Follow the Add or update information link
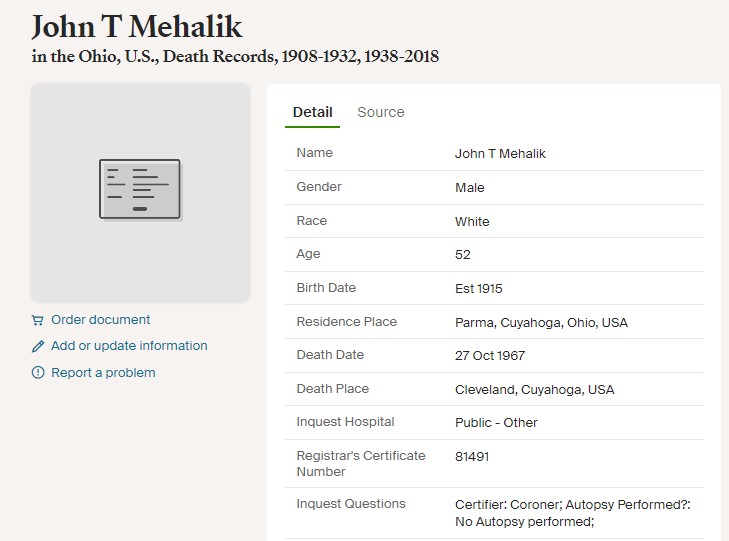This screenshot has height=541, width=729. [129, 346]
